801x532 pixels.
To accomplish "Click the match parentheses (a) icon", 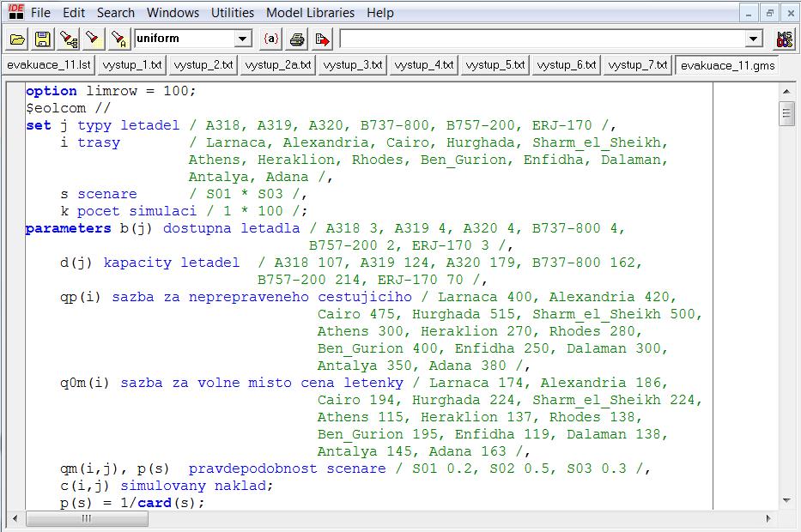I will [271, 39].
